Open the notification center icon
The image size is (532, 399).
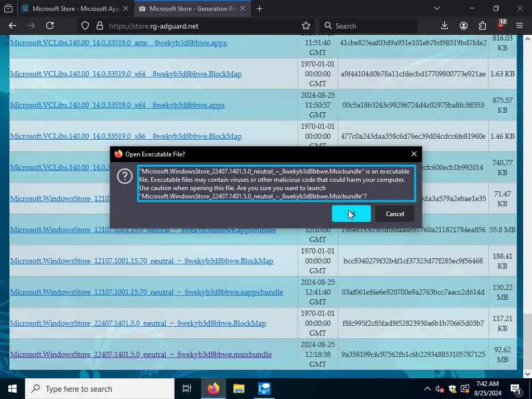click(x=516, y=390)
